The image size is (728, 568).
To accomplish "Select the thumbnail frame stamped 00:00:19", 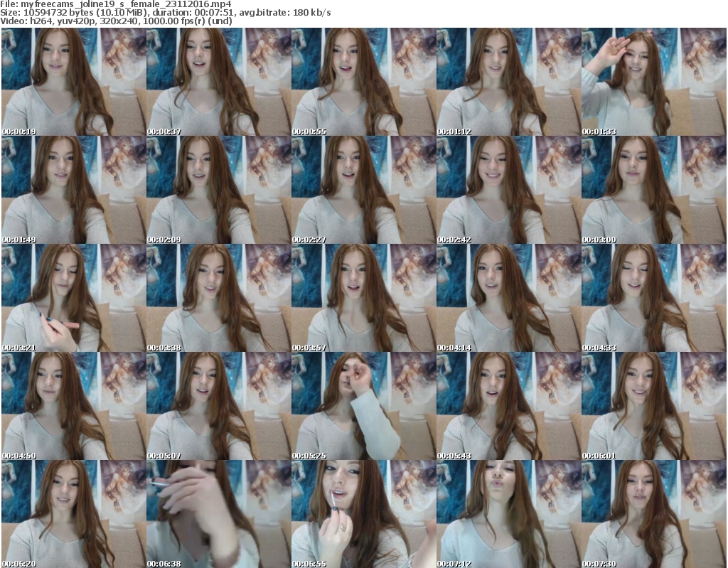I will click(73, 82).
